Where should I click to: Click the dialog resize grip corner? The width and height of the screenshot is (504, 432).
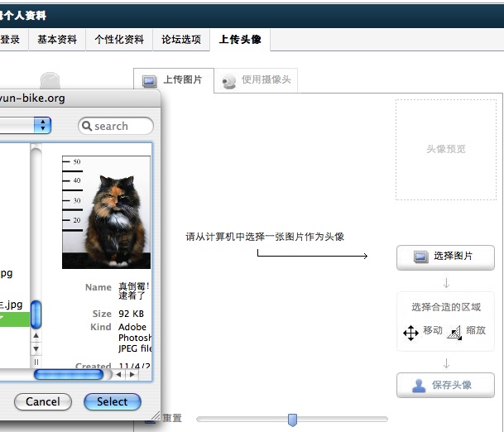[x=156, y=415]
